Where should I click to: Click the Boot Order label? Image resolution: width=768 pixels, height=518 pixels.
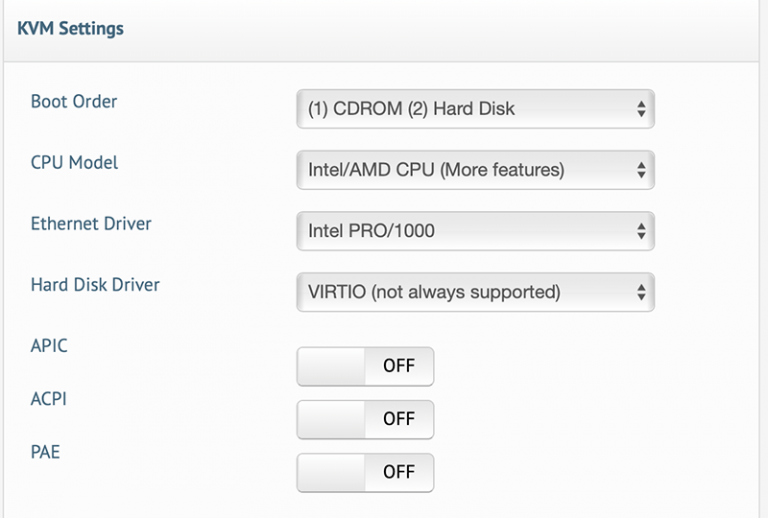pyautogui.click(x=74, y=101)
